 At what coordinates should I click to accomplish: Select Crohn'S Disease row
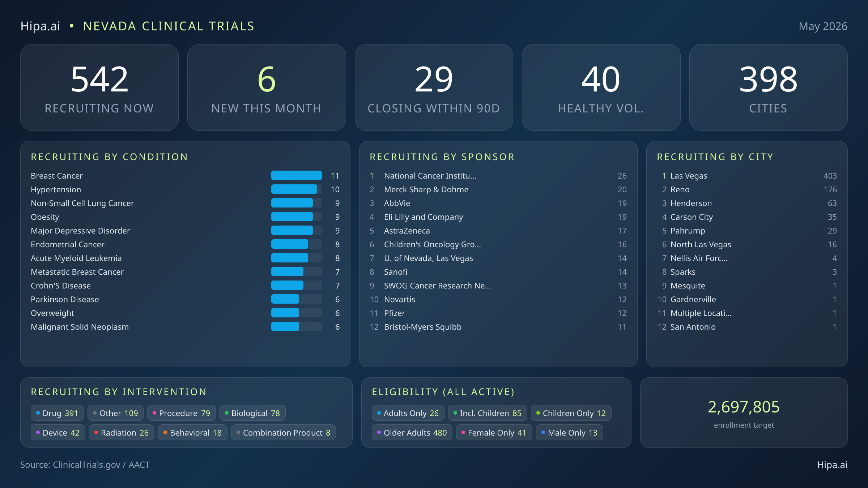coord(185,286)
